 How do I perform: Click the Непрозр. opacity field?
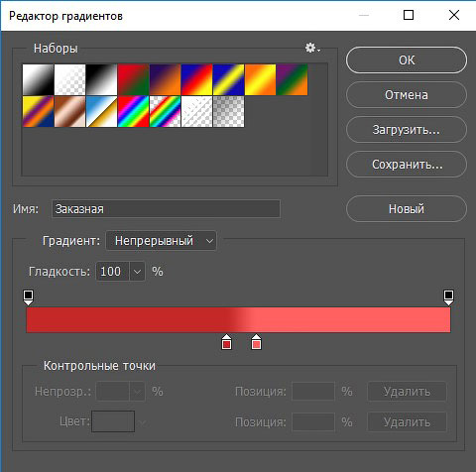click(112, 392)
